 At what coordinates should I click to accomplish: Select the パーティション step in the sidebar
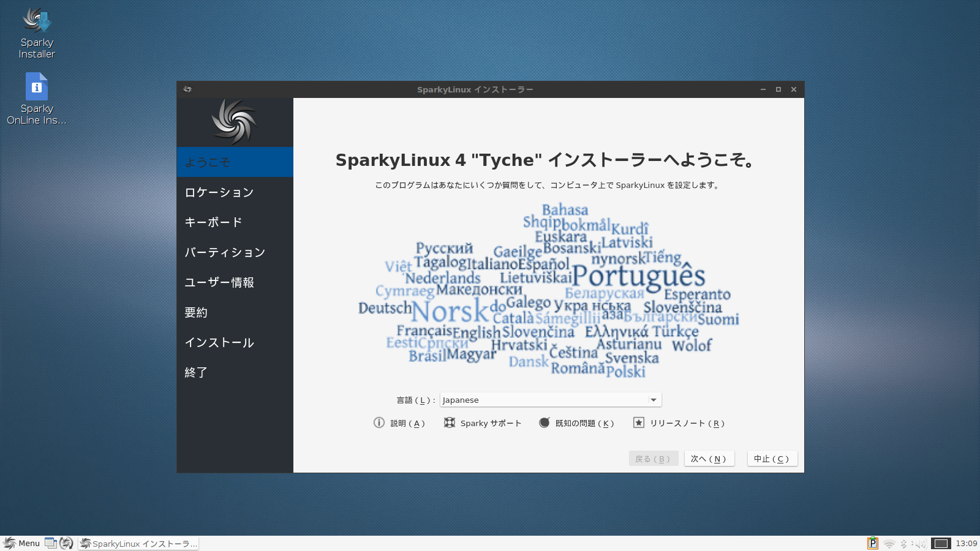(x=235, y=252)
